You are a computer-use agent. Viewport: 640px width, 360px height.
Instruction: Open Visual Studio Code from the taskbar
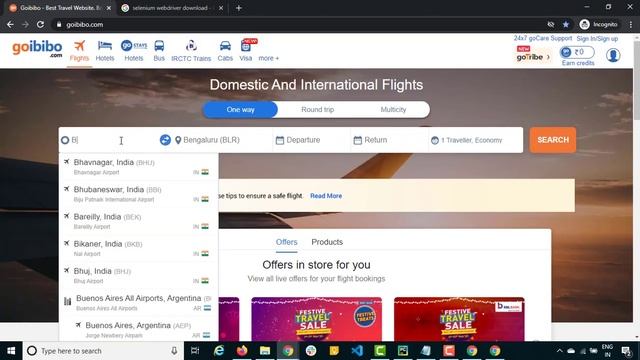coord(357,351)
